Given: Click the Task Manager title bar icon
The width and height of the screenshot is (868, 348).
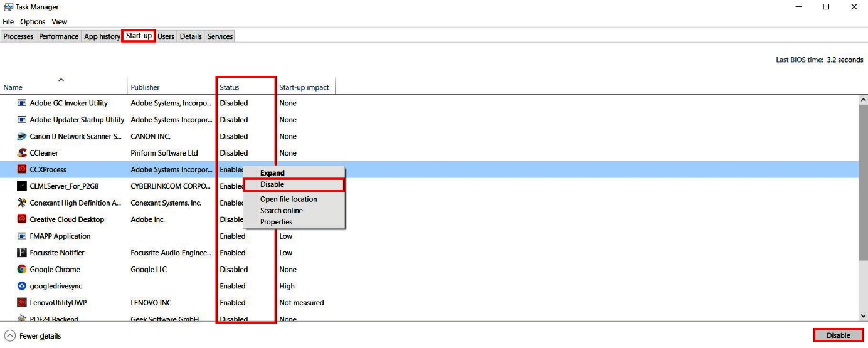Looking at the screenshot, I should pos(8,7).
